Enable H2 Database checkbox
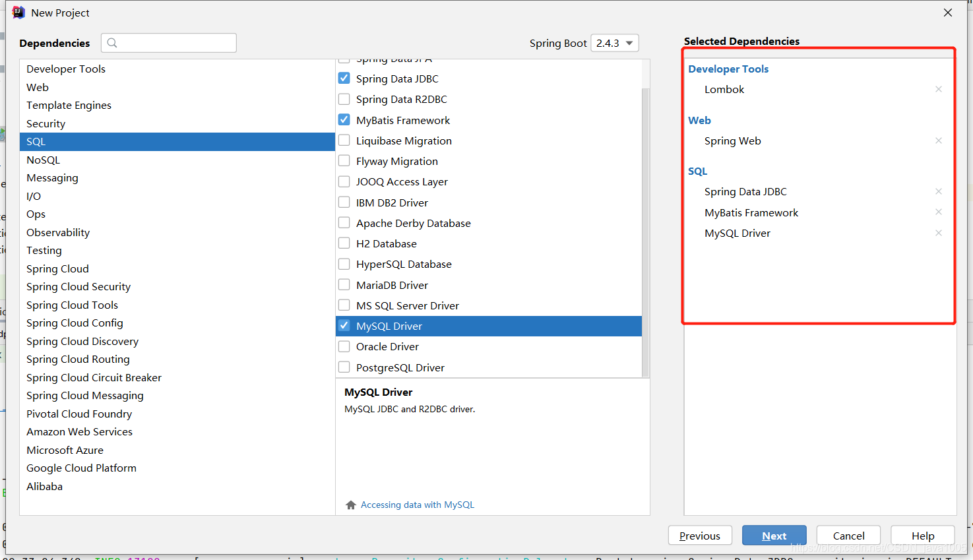973x560 pixels. click(x=344, y=243)
